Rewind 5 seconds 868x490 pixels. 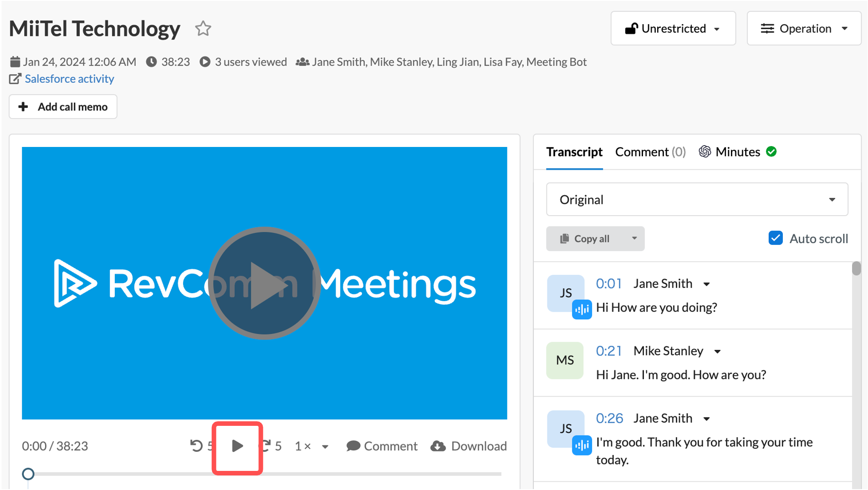[x=200, y=446]
